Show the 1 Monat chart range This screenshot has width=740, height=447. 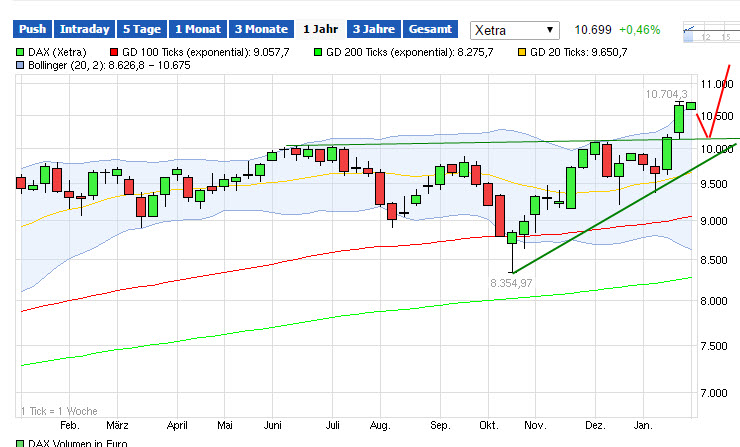coord(197,30)
